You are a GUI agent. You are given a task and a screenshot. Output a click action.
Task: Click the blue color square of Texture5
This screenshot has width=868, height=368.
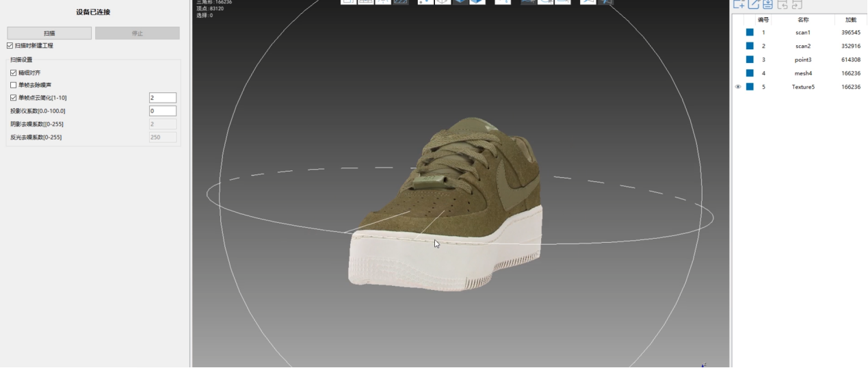tap(750, 87)
